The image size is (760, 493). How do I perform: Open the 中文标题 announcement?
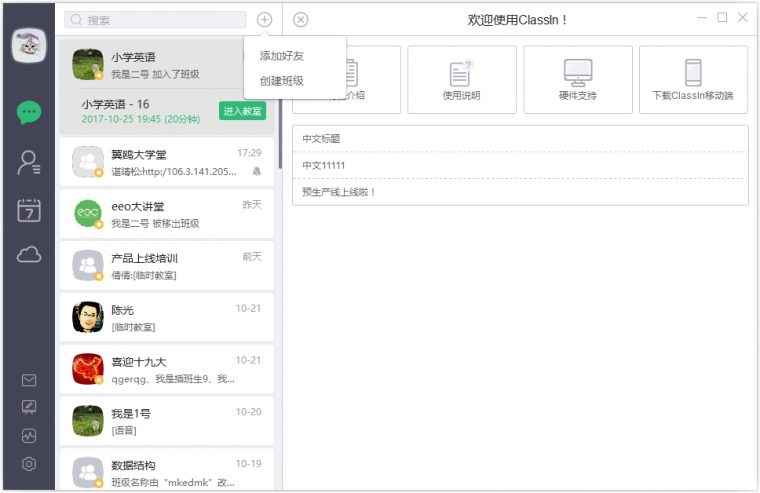click(520, 139)
